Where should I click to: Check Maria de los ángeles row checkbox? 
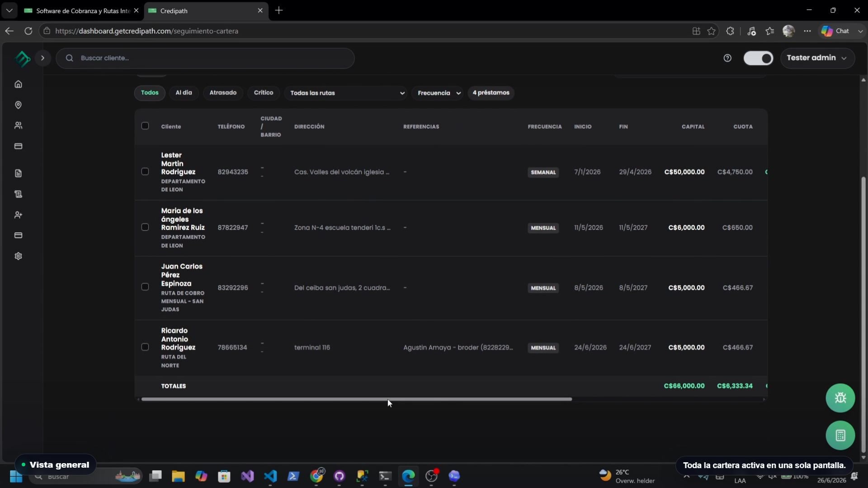pos(145,227)
